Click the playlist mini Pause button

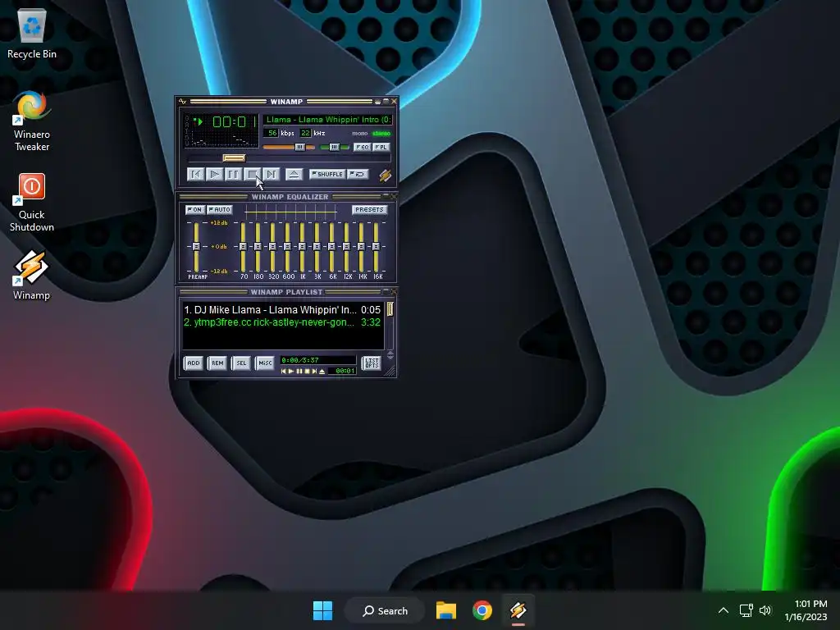tap(299, 372)
